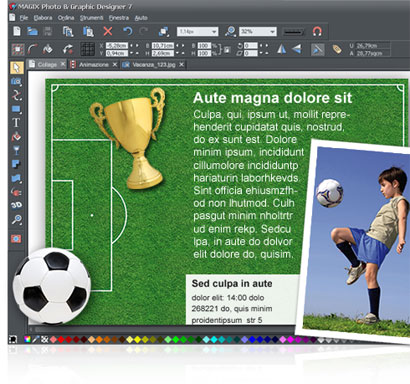Activate the 3D extrude tool
The image size is (410, 384).
click(x=16, y=205)
